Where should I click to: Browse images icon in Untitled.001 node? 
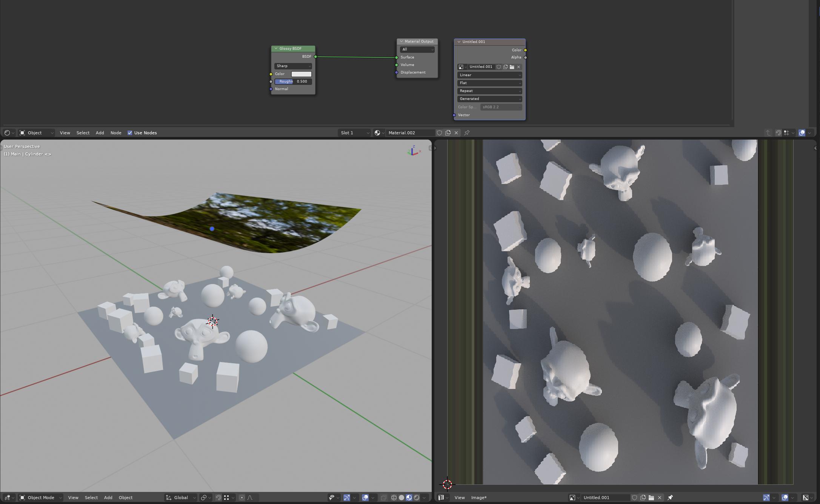462,67
